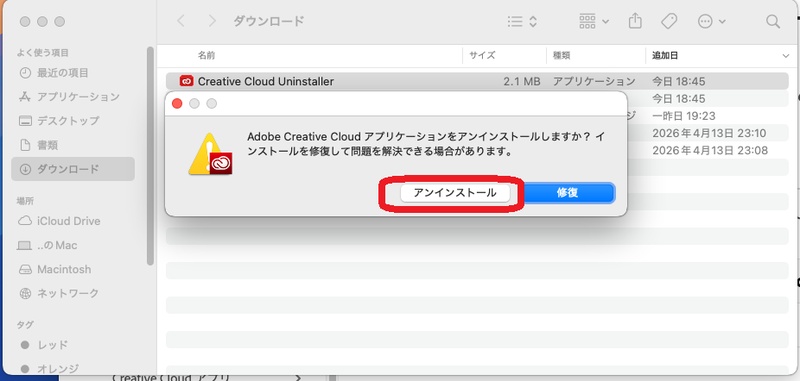Screen dimensions: 800x381
Task: Click ダウンロード window title text
Action: tap(268, 21)
